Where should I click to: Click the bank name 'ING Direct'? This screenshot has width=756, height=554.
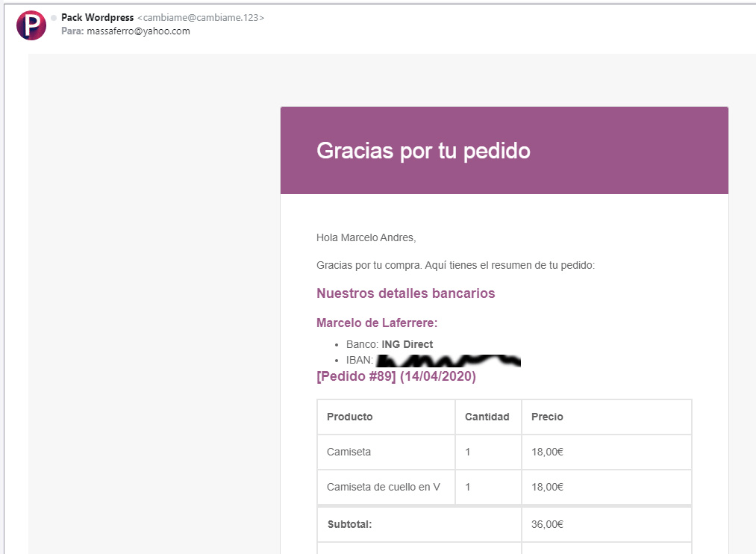pyautogui.click(x=407, y=344)
